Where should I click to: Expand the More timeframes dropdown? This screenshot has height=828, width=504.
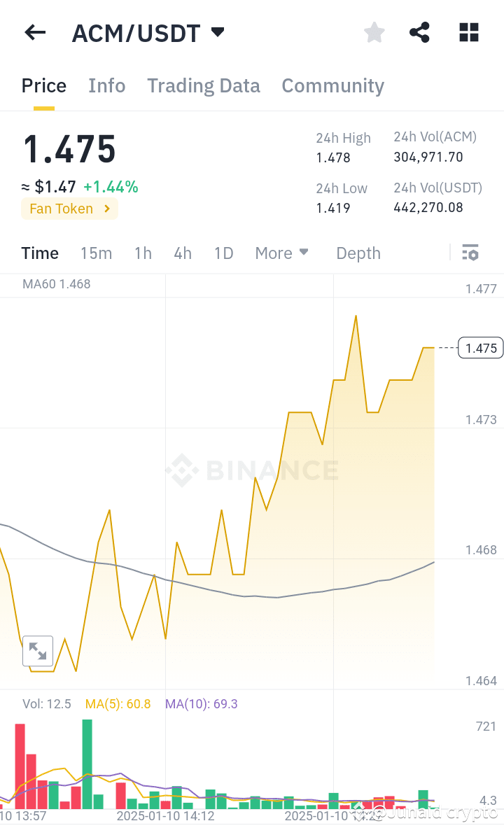pyautogui.click(x=281, y=253)
